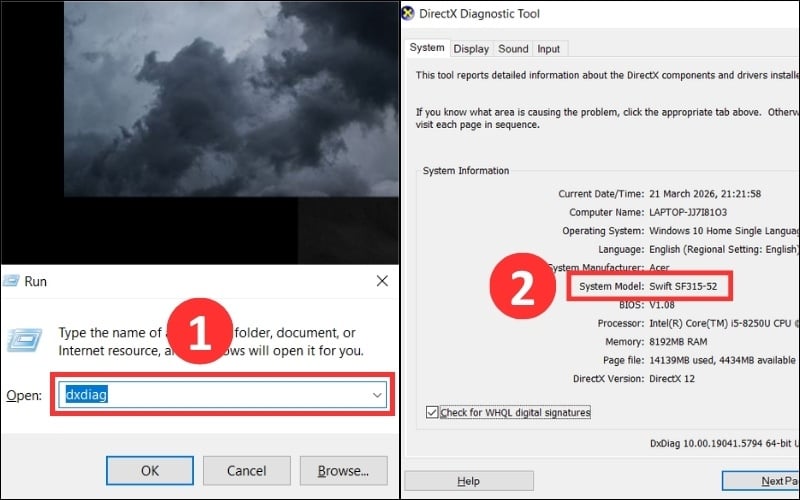Click the Next Page button
The image size is (800, 500).
click(x=761, y=481)
